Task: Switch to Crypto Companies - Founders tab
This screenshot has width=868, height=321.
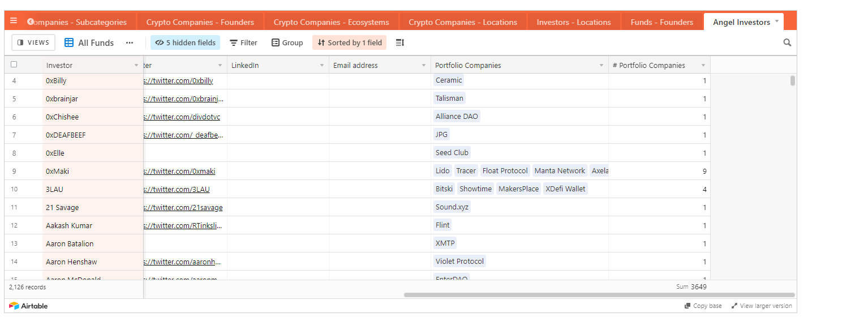Action: pyautogui.click(x=200, y=22)
